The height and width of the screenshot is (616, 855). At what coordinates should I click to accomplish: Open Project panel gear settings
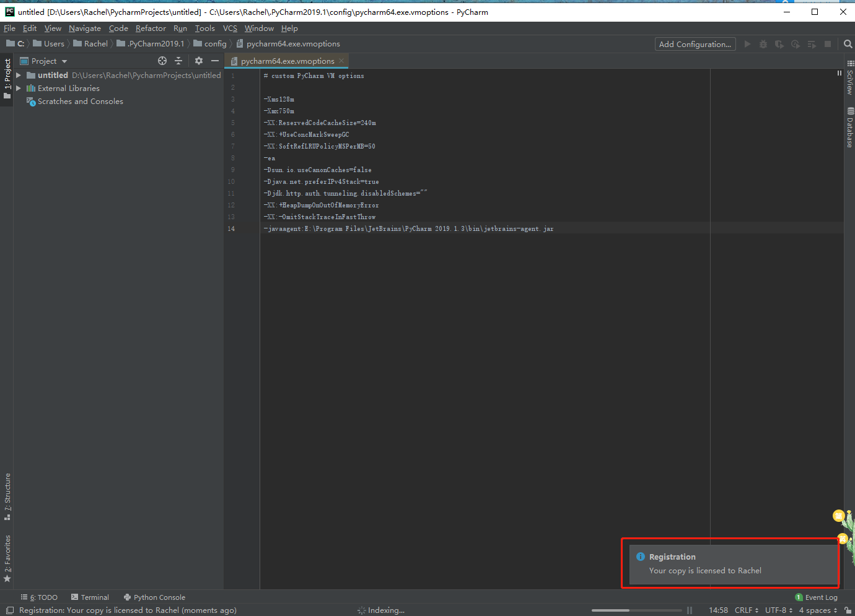click(199, 61)
